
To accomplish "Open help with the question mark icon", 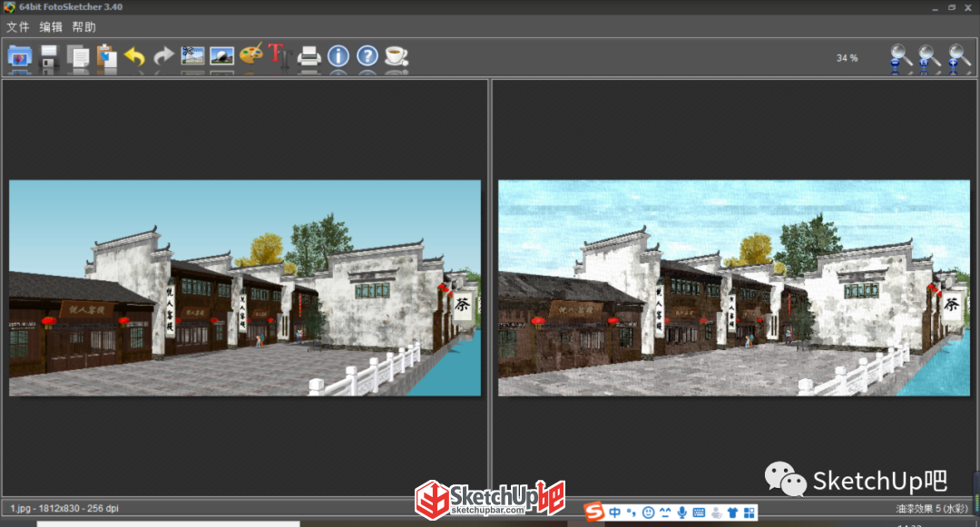I will [x=367, y=56].
